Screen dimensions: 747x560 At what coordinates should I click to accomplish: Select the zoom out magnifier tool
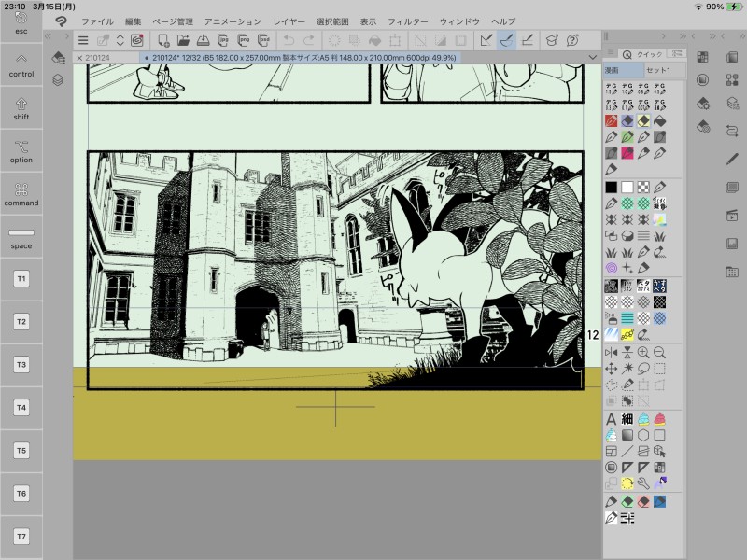(659, 353)
